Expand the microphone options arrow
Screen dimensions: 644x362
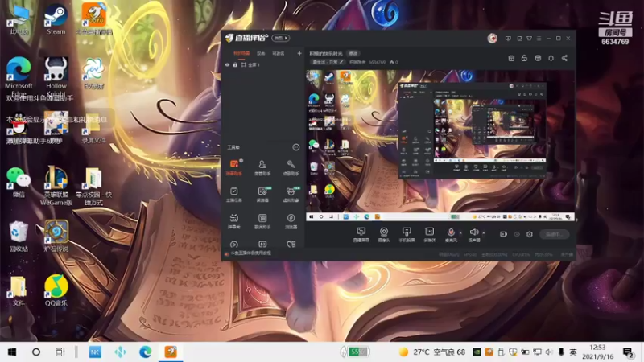[x=460, y=232]
